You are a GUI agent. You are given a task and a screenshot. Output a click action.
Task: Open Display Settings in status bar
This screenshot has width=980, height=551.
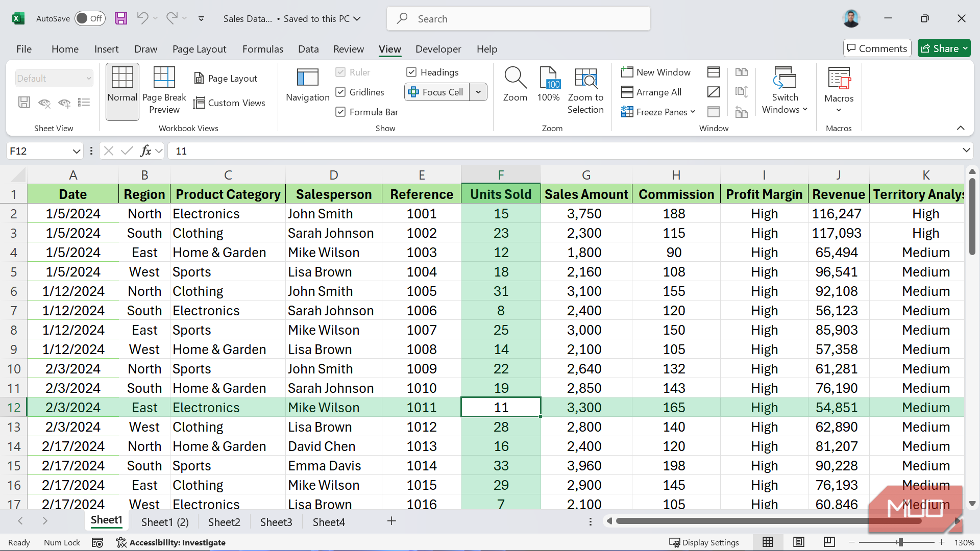click(704, 542)
